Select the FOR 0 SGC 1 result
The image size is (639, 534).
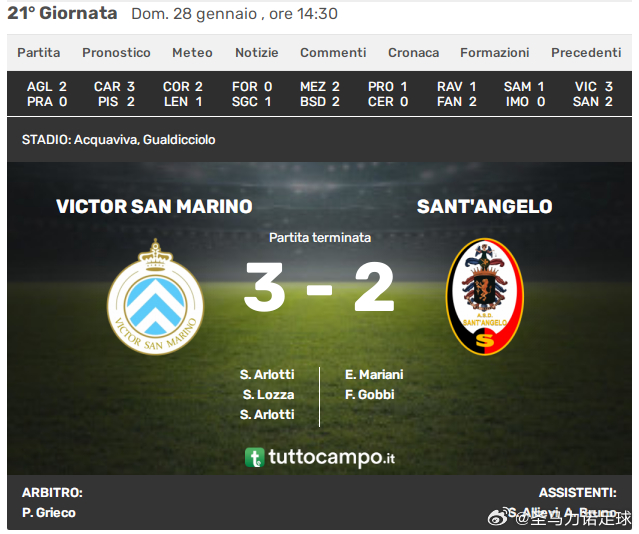tap(252, 94)
